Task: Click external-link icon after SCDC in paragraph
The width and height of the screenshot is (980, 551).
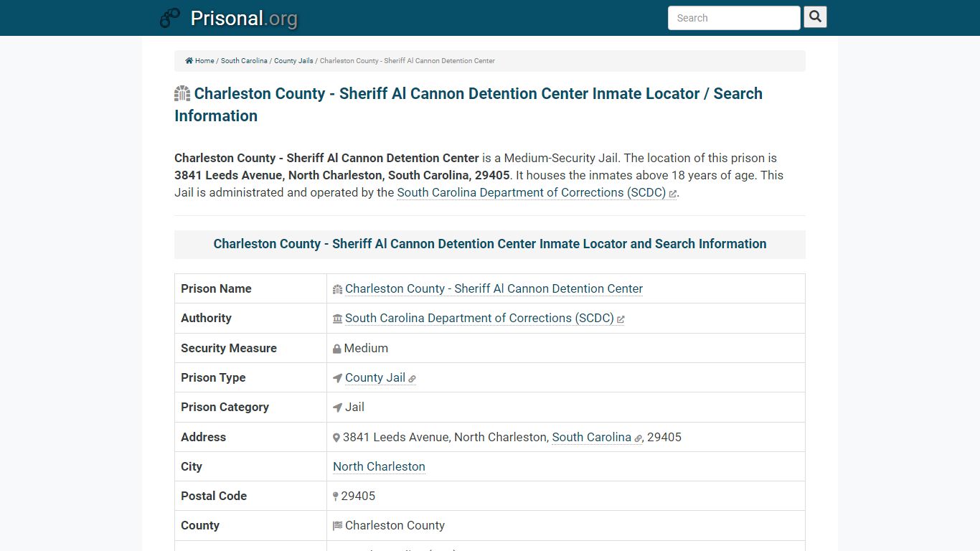Action: click(x=672, y=194)
